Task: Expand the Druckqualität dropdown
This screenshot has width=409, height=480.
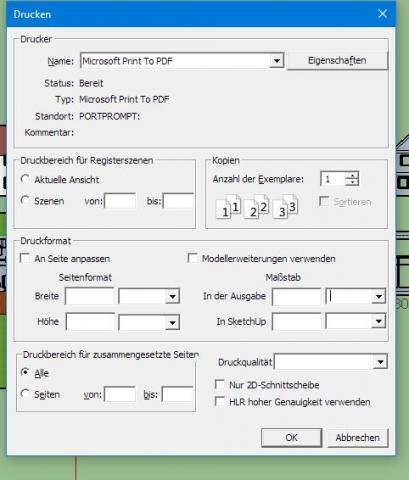Action: point(380,362)
